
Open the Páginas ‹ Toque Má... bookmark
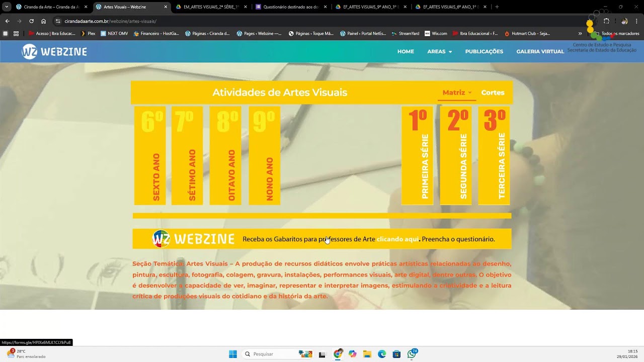pos(311,34)
